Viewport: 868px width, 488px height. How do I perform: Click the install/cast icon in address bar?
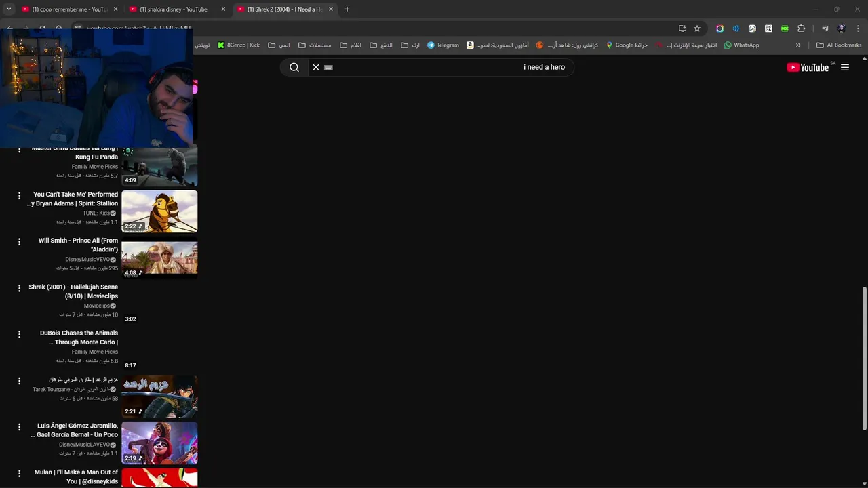coord(682,28)
